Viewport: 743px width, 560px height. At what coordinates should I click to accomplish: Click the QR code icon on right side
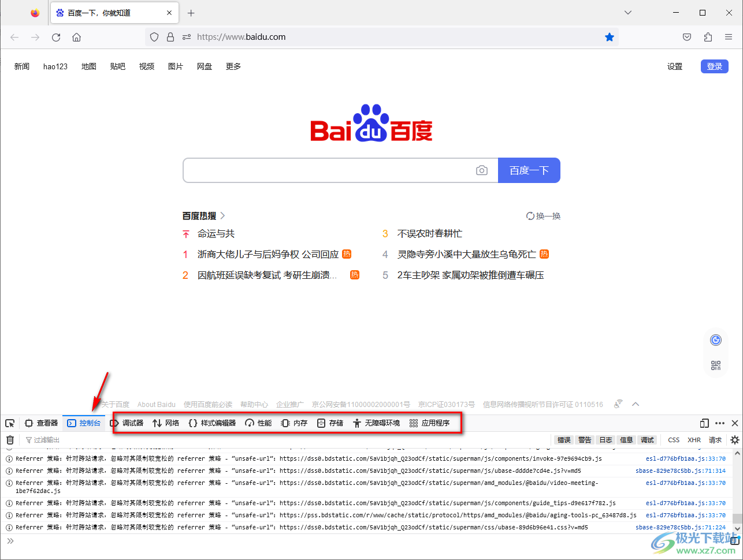coord(716,365)
